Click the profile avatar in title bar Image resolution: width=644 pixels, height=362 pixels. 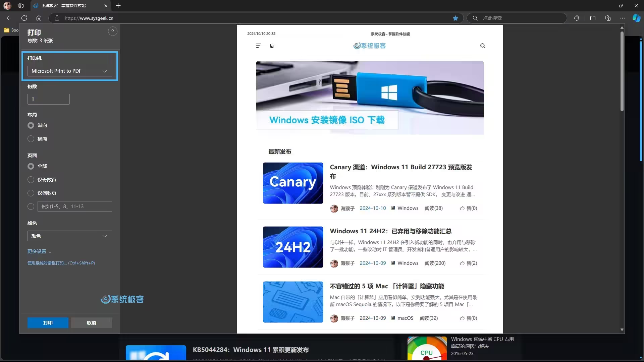(7, 6)
